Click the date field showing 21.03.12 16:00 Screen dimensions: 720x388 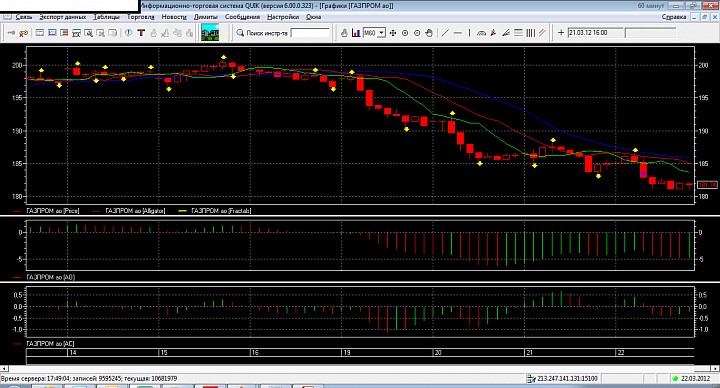point(596,33)
